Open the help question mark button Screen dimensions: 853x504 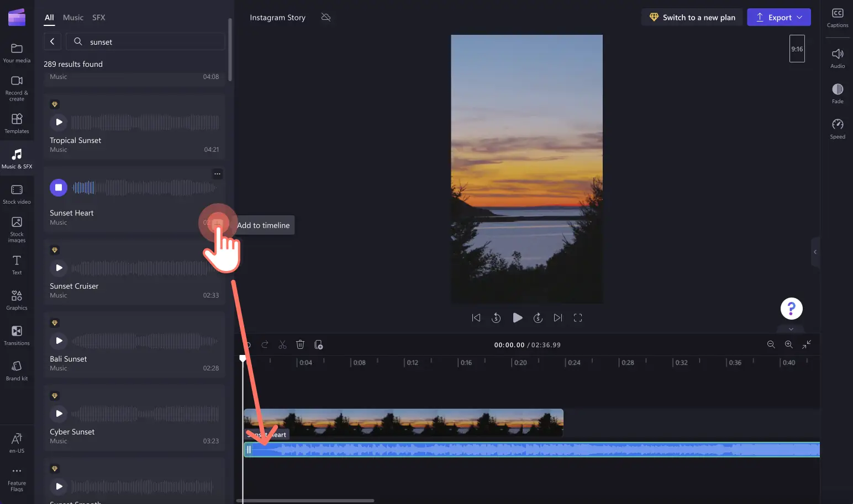click(x=791, y=309)
